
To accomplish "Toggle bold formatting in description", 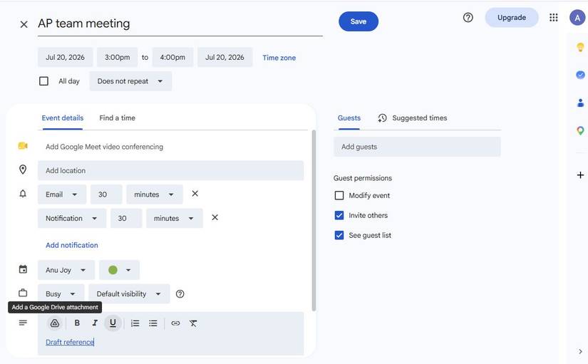I will click(77, 323).
